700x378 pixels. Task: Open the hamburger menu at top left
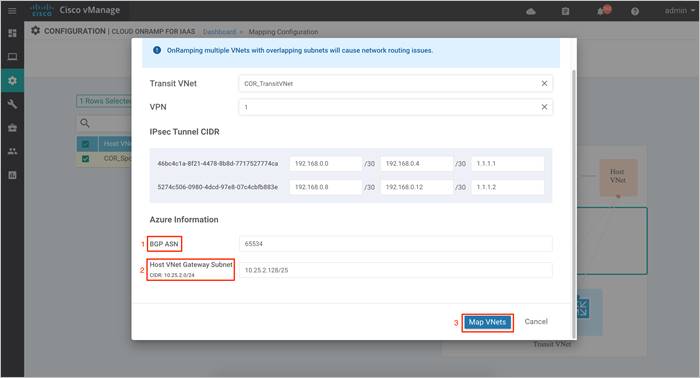pyautogui.click(x=12, y=10)
